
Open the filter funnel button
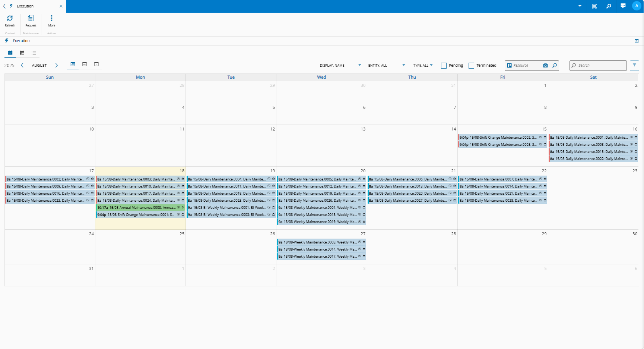pyautogui.click(x=635, y=65)
